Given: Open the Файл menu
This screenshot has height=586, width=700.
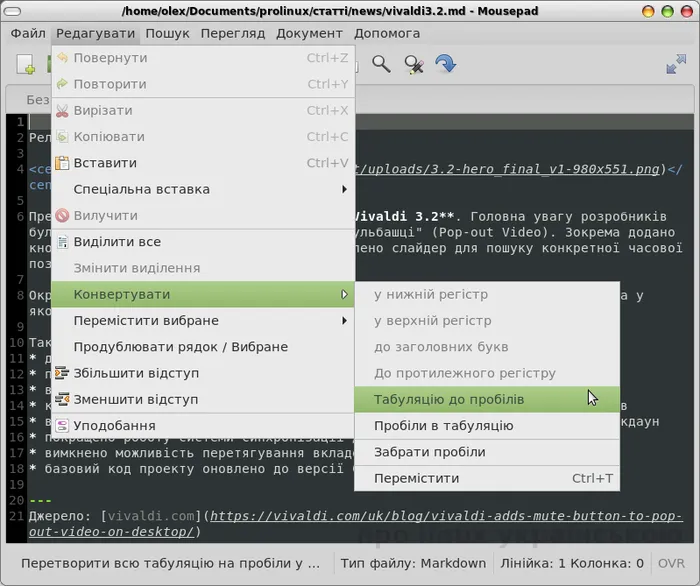Looking at the screenshot, I should pos(28,33).
